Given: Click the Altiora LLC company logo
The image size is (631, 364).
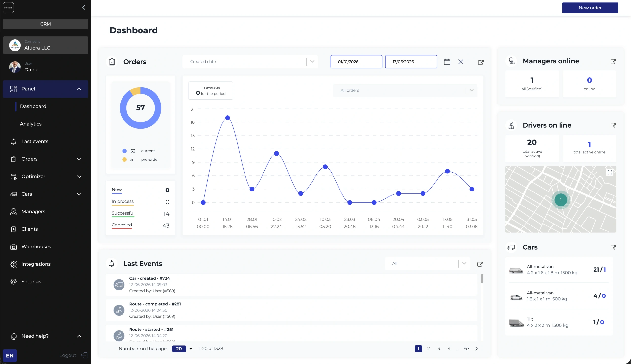Looking at the screenshot, I should coord(15,45).
